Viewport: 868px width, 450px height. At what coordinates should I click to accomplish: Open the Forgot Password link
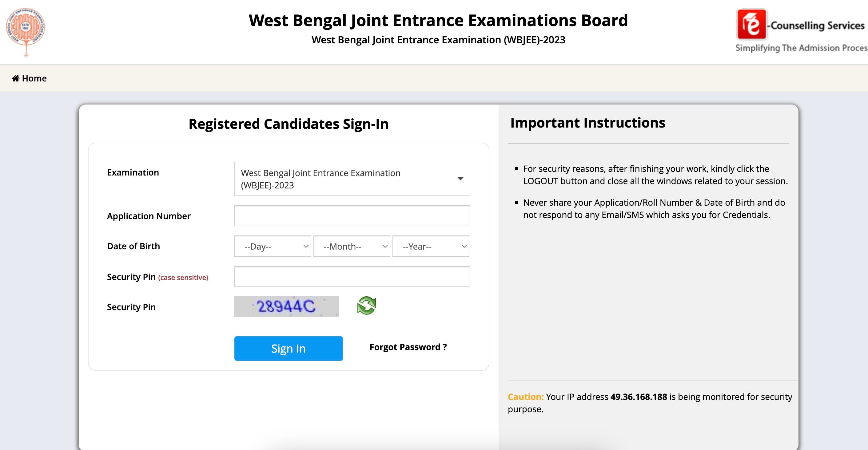(408, 347)
